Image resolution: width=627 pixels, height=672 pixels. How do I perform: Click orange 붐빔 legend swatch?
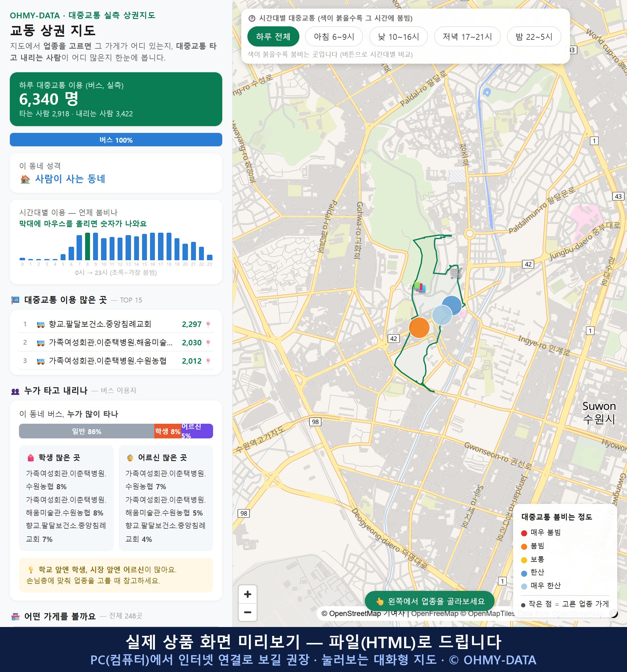(524, 546)
